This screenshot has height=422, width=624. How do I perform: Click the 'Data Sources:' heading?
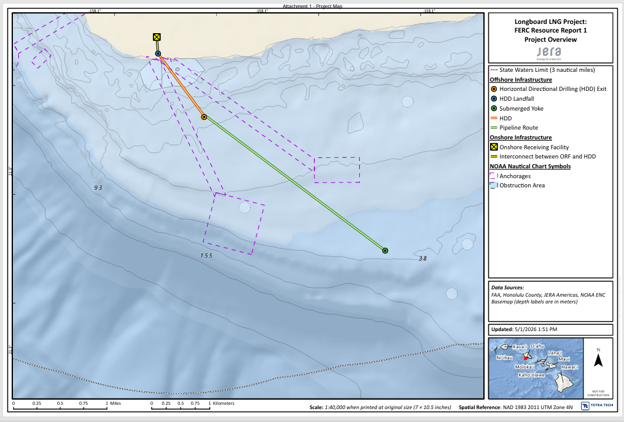tap(507, 287)
